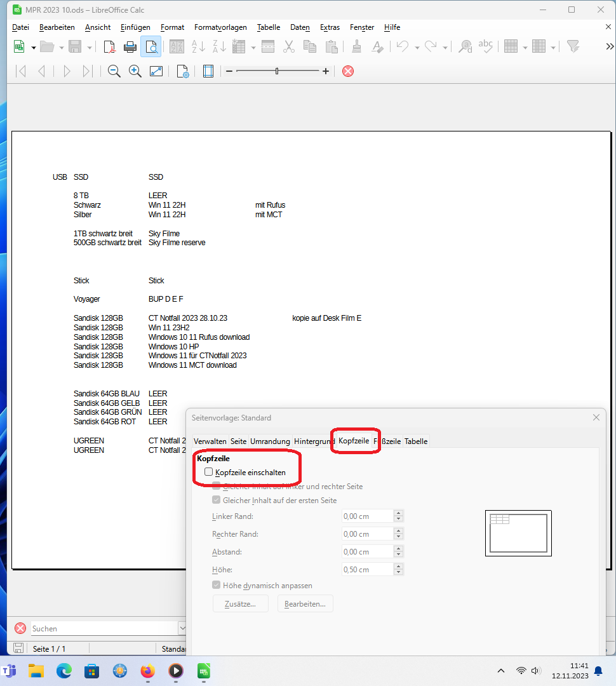
Task: Open the Extras menu
Action: [x=330, y=27]
